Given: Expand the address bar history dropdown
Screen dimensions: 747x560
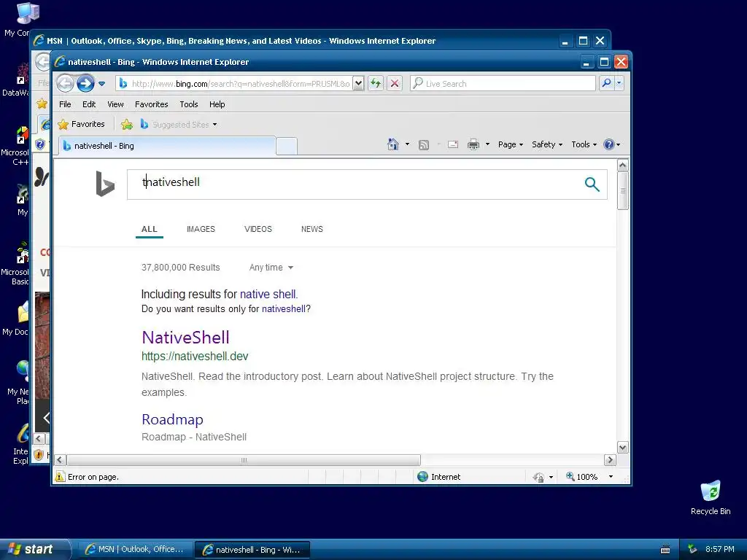Looking at the screenshot, I should (x=359, y=83).
